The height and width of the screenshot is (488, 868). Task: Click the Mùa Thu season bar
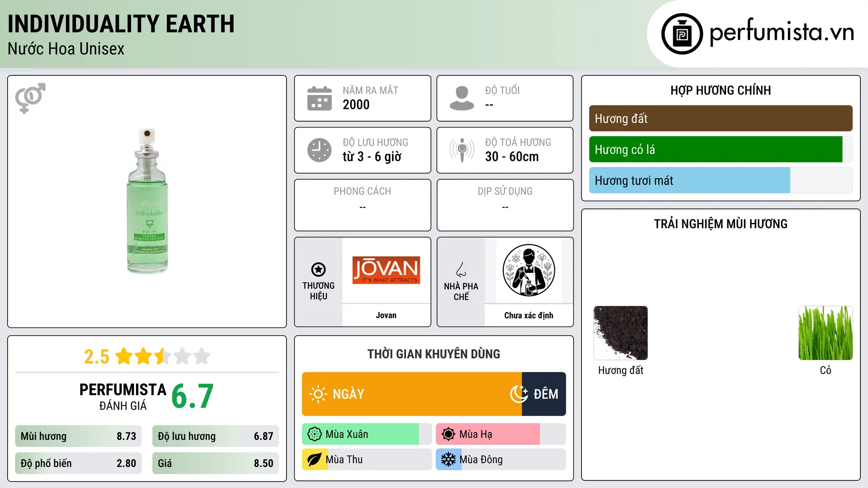(367, 460)
